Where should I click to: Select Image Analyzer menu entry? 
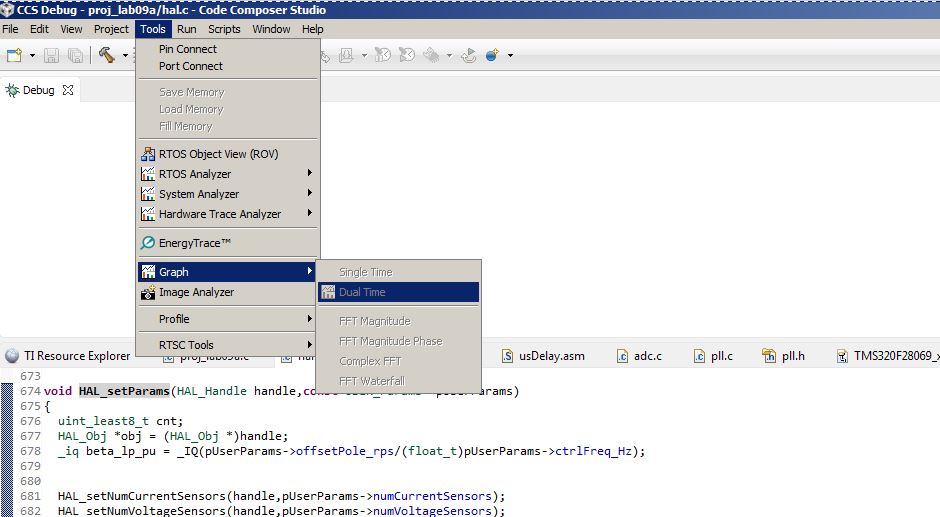coord(228,292)
